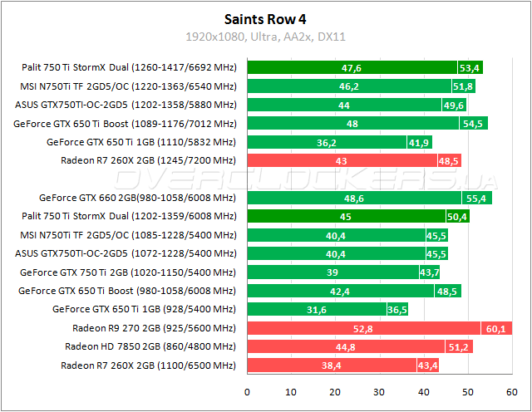Select the 54,5 value on the bar

click(x=473, y=124)
